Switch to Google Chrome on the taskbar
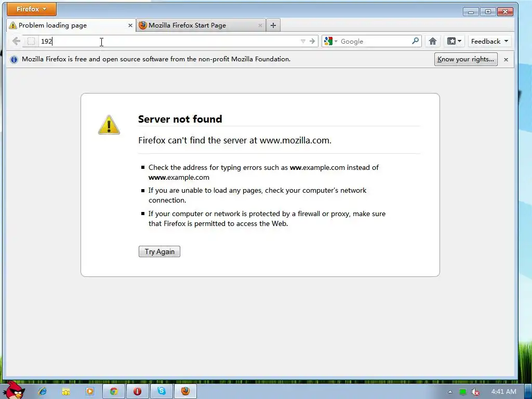 114,391
